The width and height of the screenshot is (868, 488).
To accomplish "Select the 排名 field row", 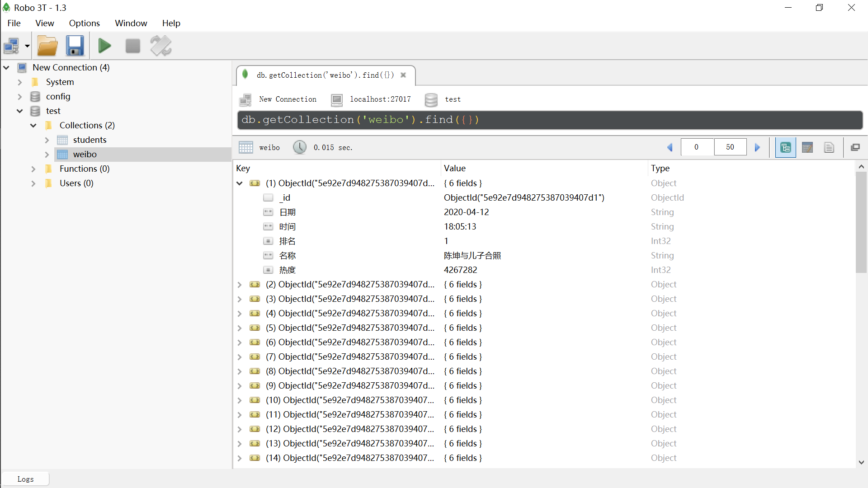I will point(544,241).
